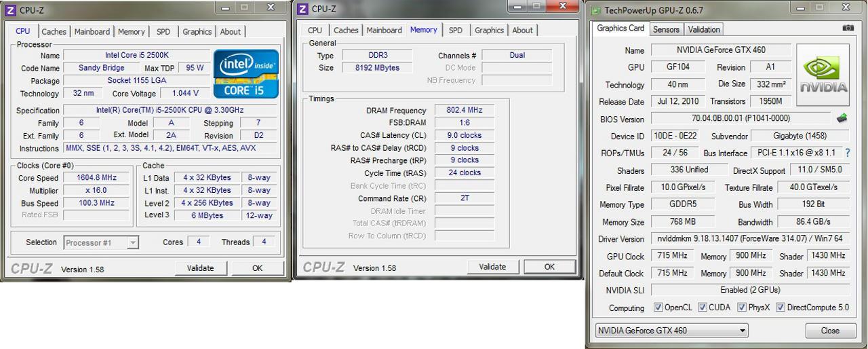The height and width of the screenshot is (349, 868).
Task: Toggle the CUDA checkbox
Action: [703, 308]
